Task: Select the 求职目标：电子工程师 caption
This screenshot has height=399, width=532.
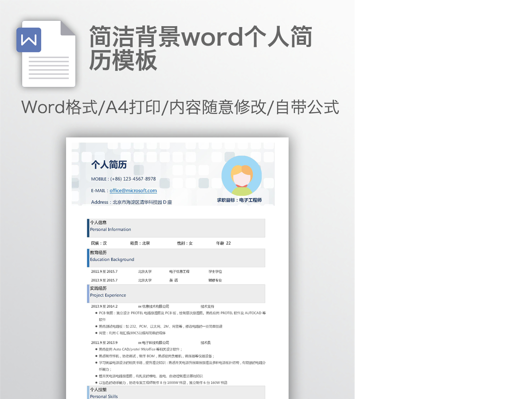Action: coord(239,200)
